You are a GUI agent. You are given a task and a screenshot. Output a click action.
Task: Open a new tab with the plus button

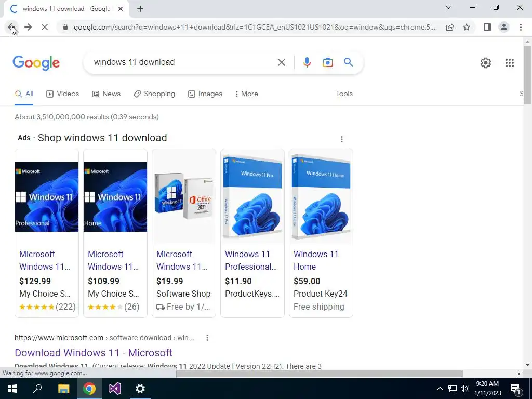(x=140, y=9)
